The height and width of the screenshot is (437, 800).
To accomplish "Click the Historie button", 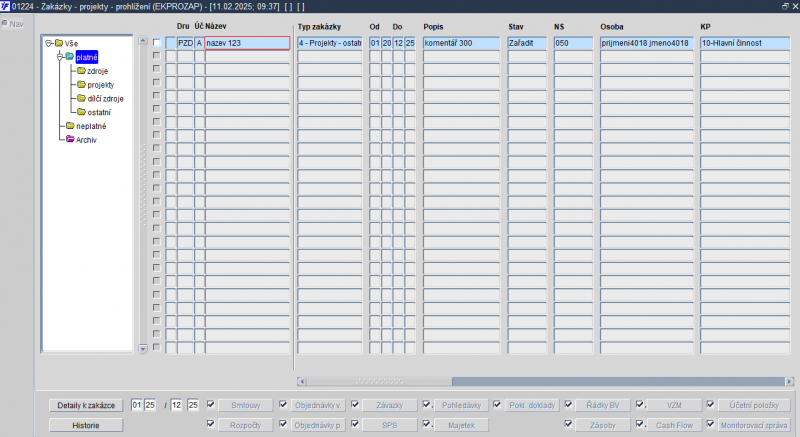I will (x=86, y=425).
